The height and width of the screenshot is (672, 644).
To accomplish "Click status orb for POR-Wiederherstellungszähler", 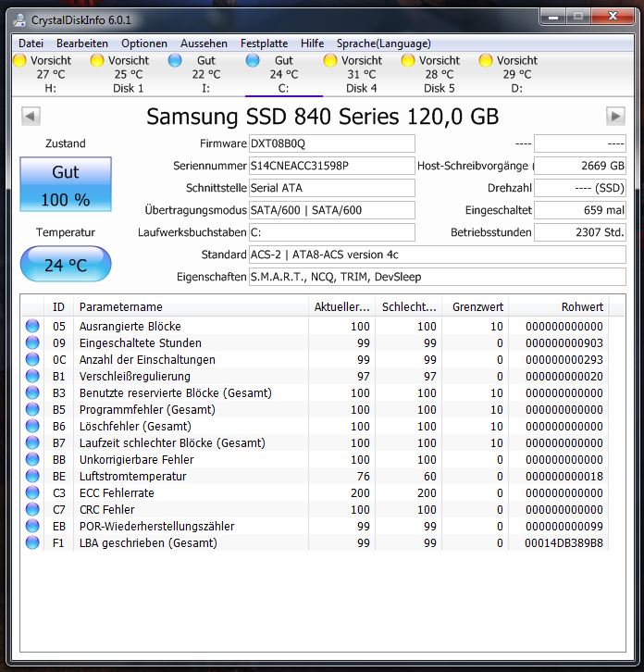I will (x=32, y=527).
